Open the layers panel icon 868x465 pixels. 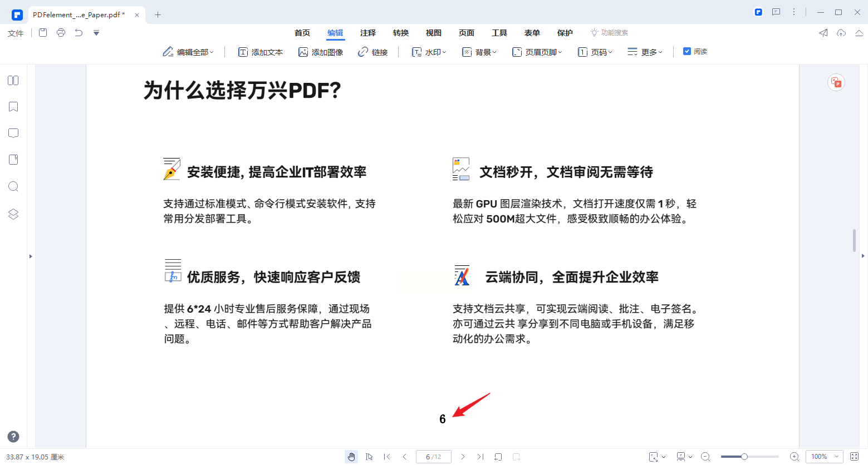tap(13, 214)
